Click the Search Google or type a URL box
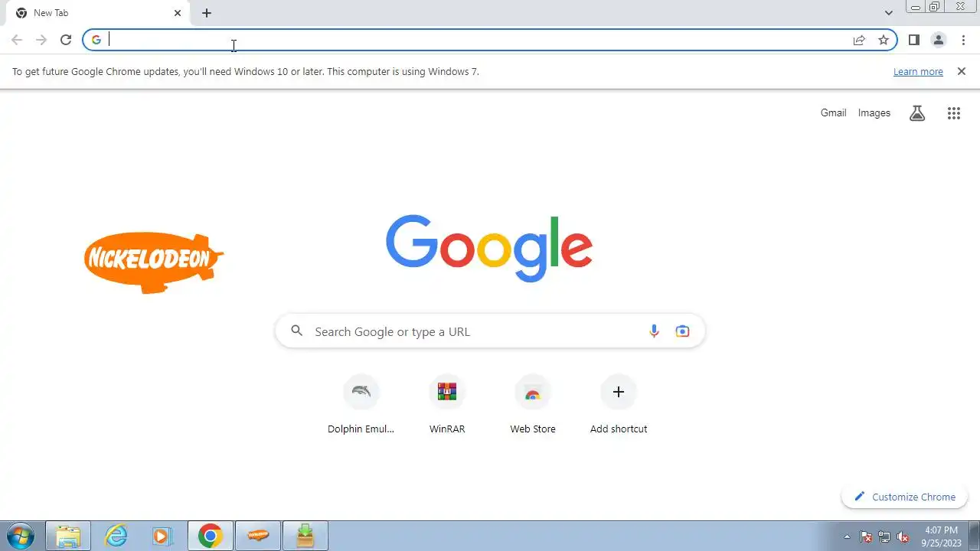 tap(490, 331)
